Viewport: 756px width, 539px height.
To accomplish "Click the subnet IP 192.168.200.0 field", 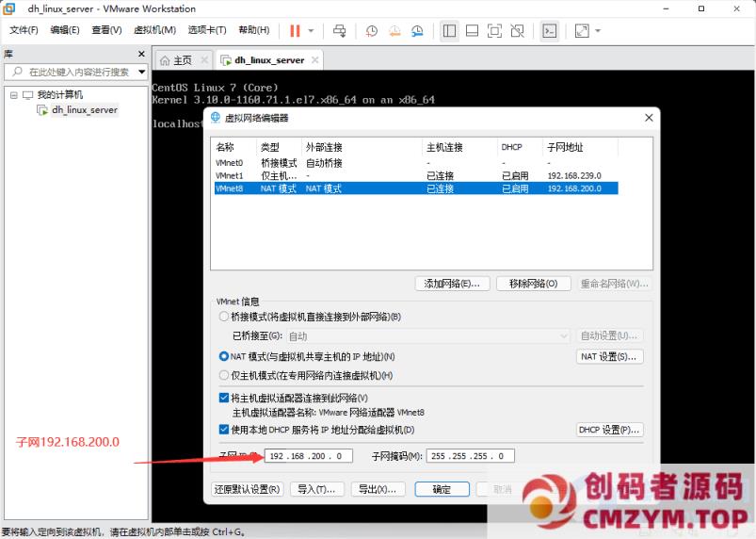I will [x=309, y=456].
